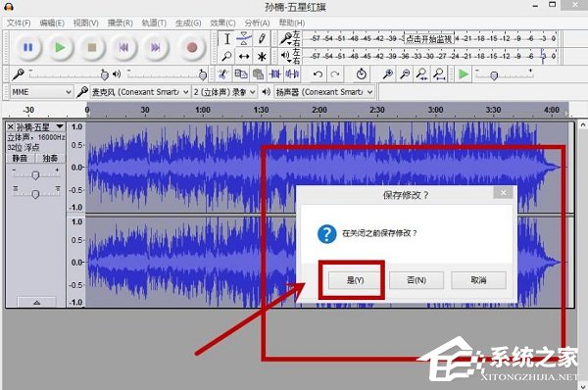The width and height of the screenshot is (588, 390).
Task: Open the 效果(C) menu
Action: coord(222,23)
